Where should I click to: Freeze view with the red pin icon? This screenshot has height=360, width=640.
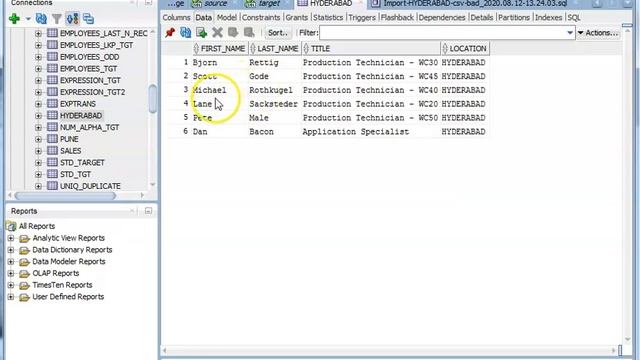click(170, 33)
